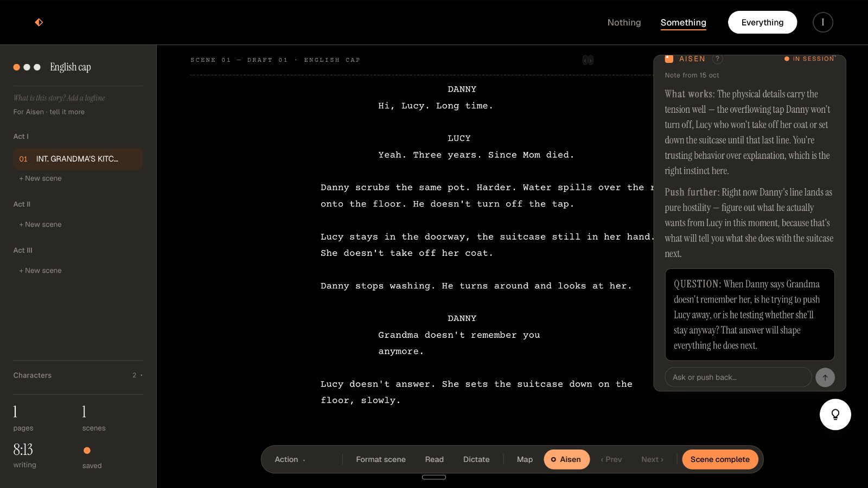This screenshot has width=868, height=488.
Task: Add a New scene under Act III
Action: click(x=40, y=271)
